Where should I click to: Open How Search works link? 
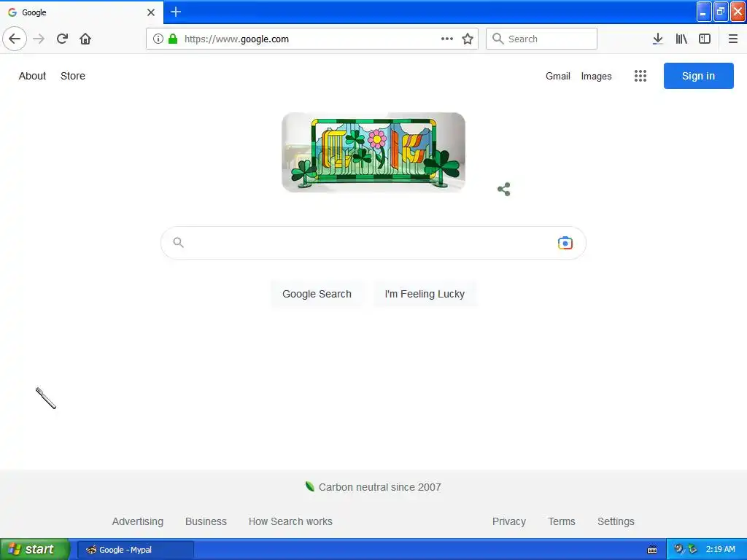[x=290, y=521]
